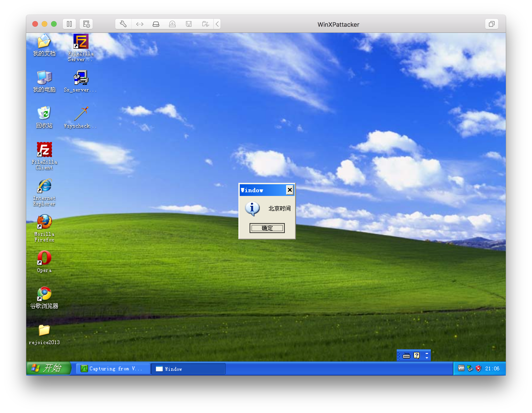Viewport: 532px width, 413px height.
Task: Open VM settings with the wrench icon
Action: pos(123,24)
